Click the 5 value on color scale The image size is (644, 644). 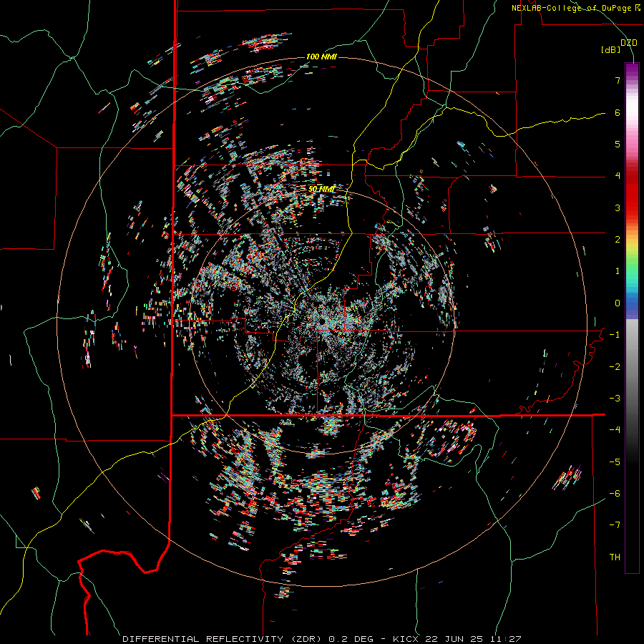click(x=618, y=144)
